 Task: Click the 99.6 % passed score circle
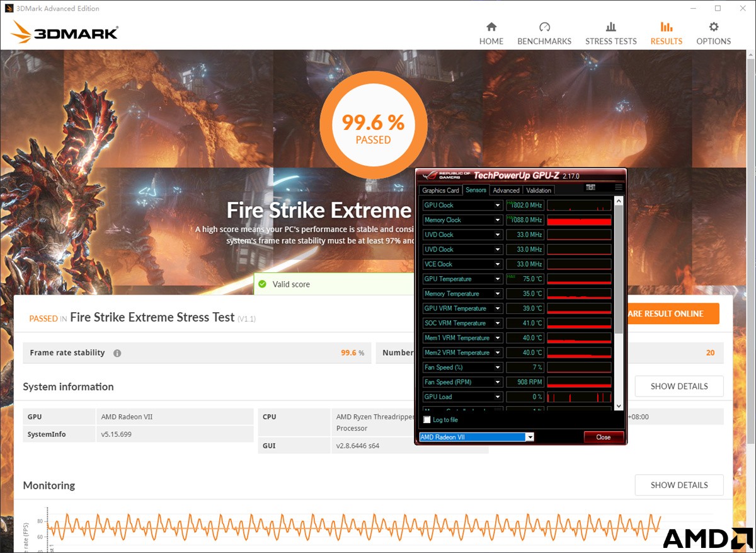tap(373, 124)
